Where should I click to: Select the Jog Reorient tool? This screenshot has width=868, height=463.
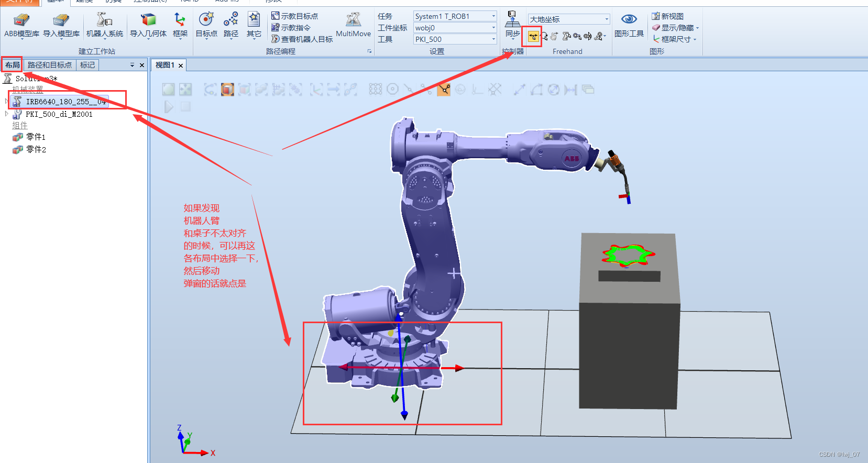point(587,36)
